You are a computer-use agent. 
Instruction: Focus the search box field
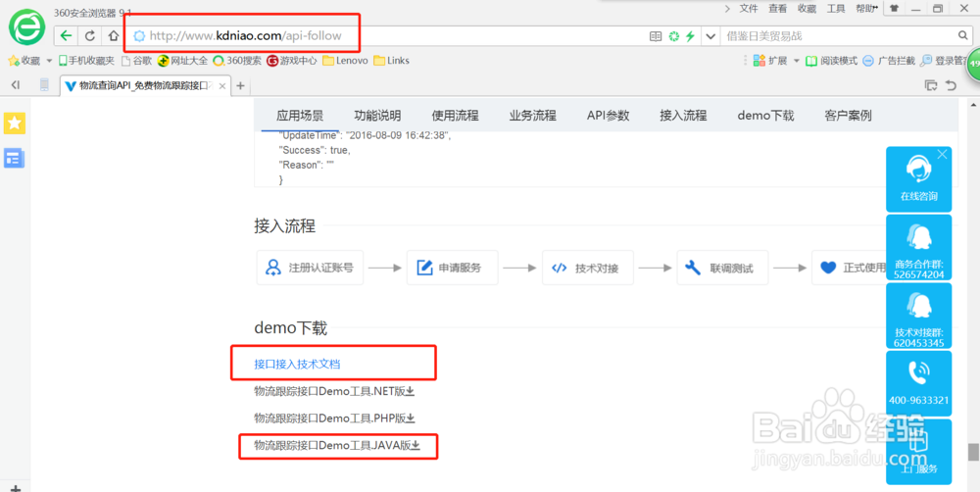click(839, 36)
